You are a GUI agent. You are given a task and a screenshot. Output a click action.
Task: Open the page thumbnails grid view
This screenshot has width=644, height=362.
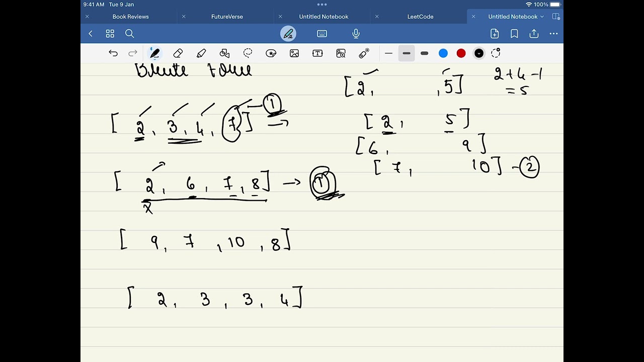tap(110, 34)
